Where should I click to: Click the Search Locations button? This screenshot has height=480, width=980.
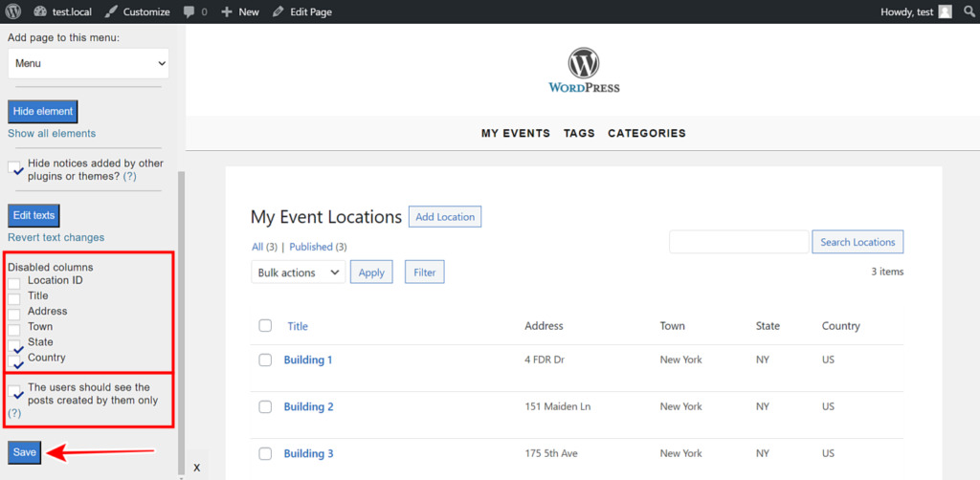(857, 242)
